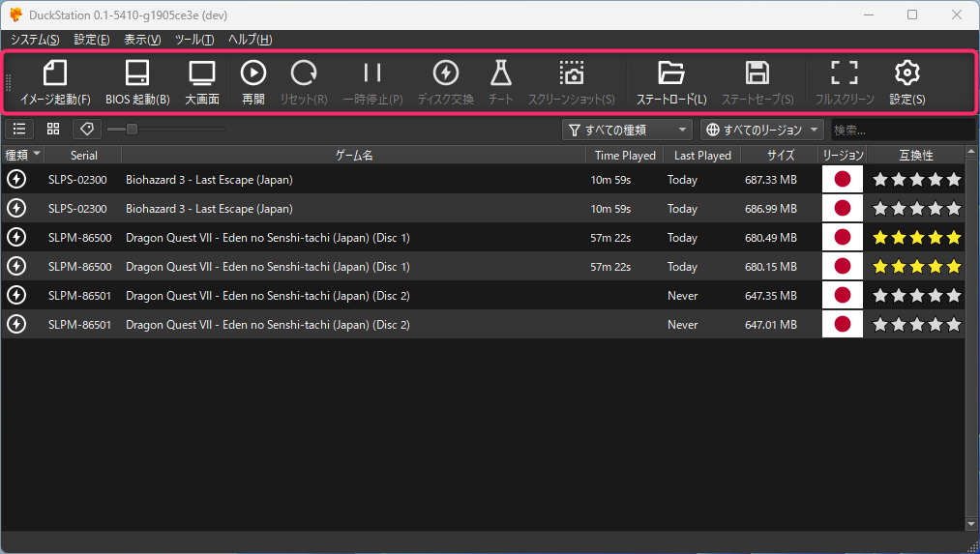Open the システム menu
Viewport: 980px width, 554px height.
pos(35,40)
